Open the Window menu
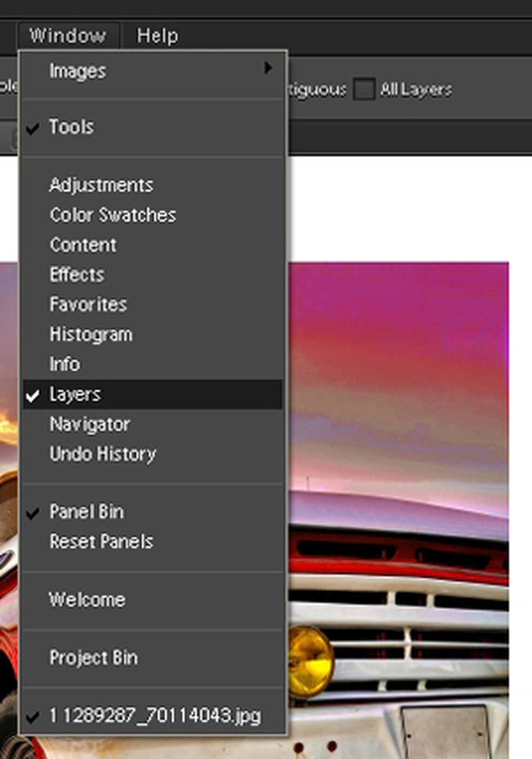532x759 pixels. click(68, 36)
